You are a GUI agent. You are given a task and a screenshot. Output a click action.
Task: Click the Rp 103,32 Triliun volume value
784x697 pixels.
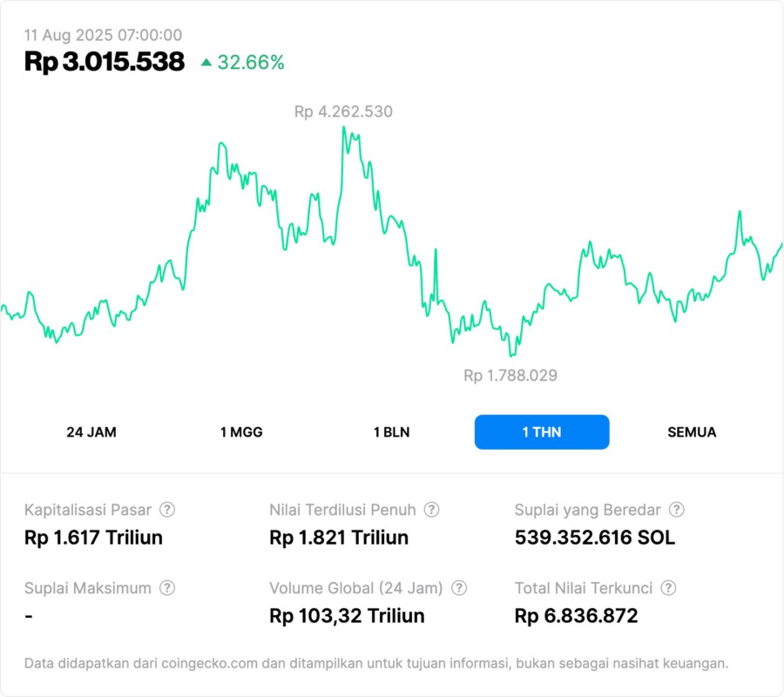tap(347, 616)
